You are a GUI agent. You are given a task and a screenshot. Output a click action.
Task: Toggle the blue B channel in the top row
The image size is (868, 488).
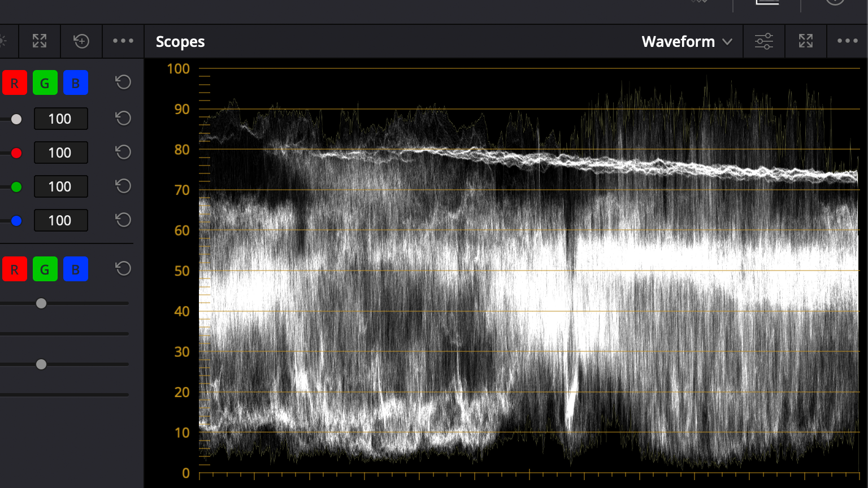(75, 83)
